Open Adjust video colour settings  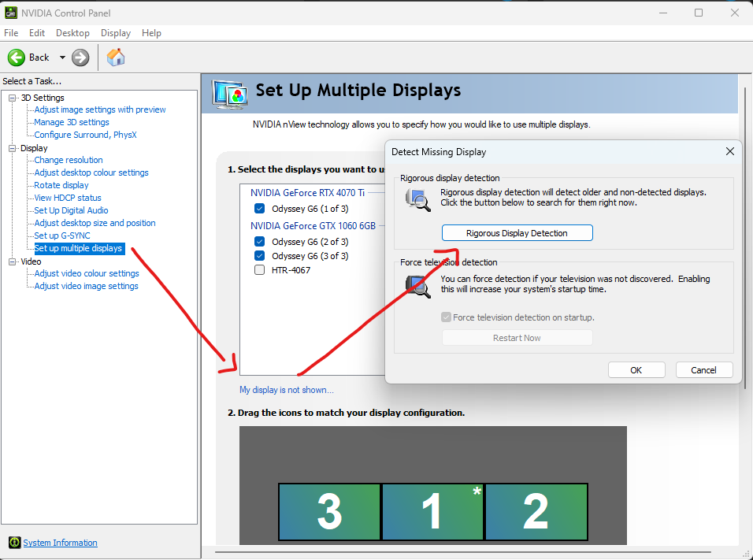(87, 273)
